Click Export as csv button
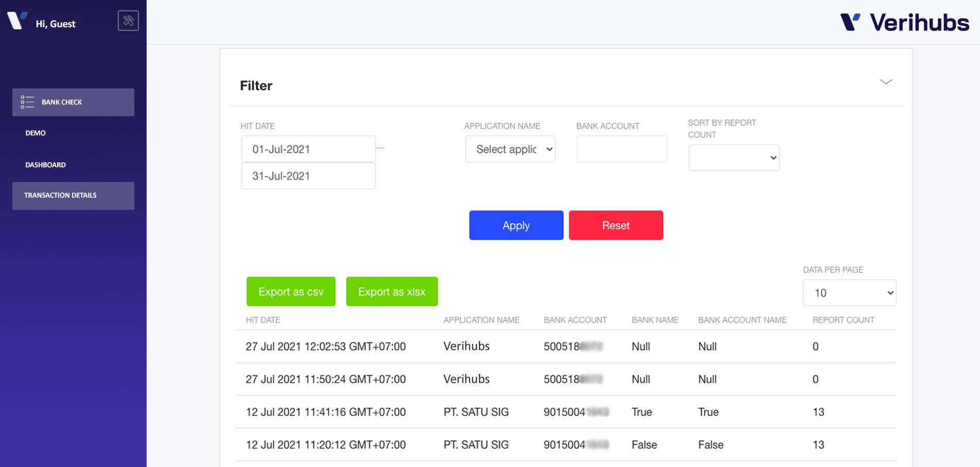980x467 pixels. (x=291, y=292)
